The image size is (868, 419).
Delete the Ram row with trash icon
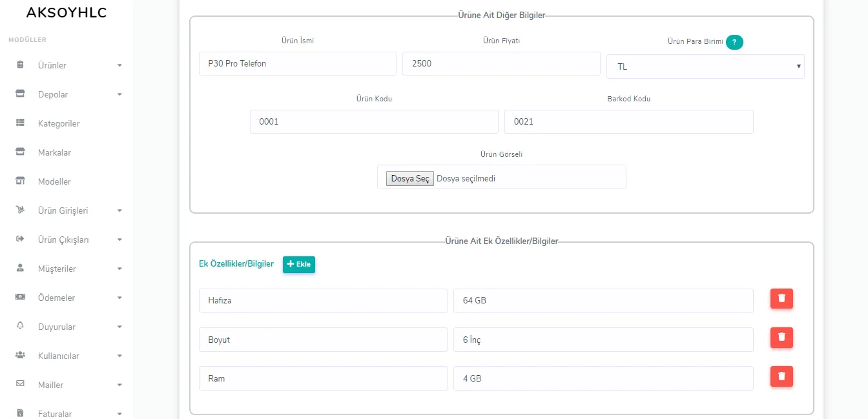(x=781, y=376)
